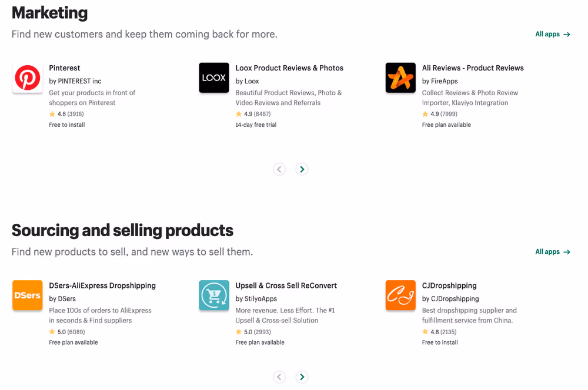Click the DSers 5.0 rating with 6089 reviews
The height and width of the screenshot is (390, 588).
[x=67, y=332]
